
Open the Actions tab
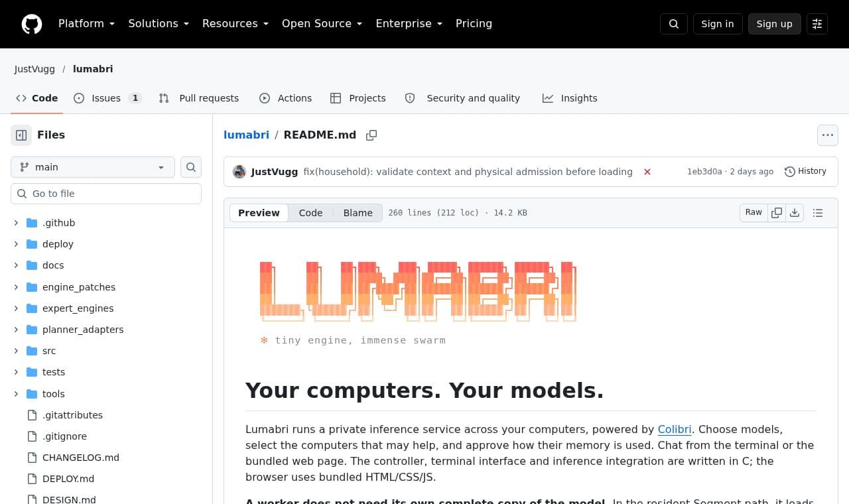pos(285,98)
